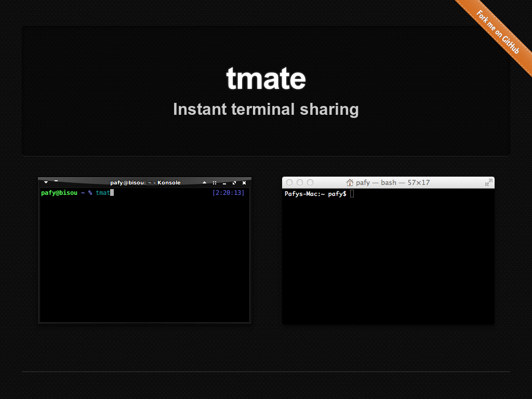Click the [2:20:13] timestamp in Konsole
The image size is (532, 399).
229,193
